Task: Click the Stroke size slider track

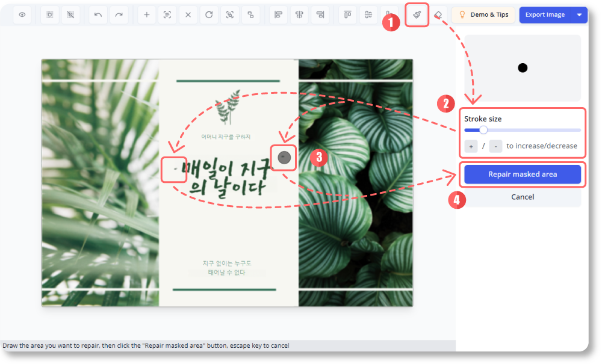Action: 530,130
